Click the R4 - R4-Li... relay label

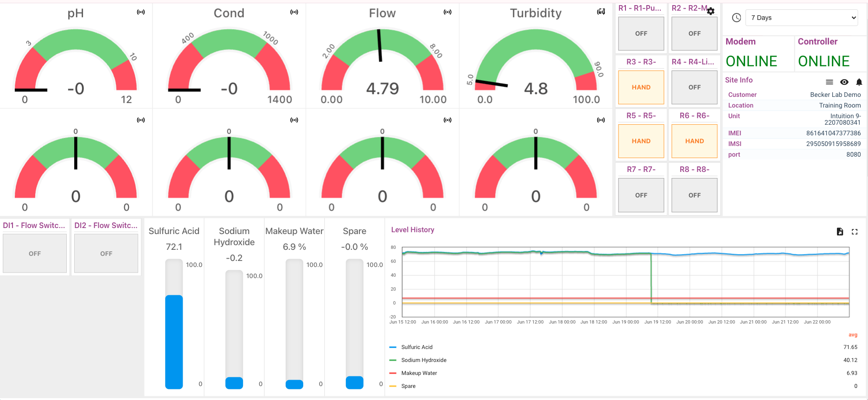pos(693,62)
